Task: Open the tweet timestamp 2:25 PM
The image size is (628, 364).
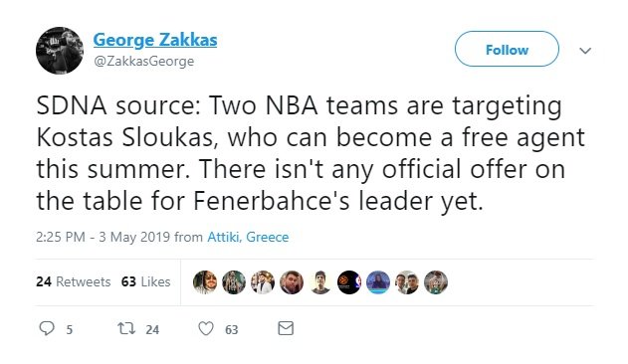Action: tap(60, 237)
